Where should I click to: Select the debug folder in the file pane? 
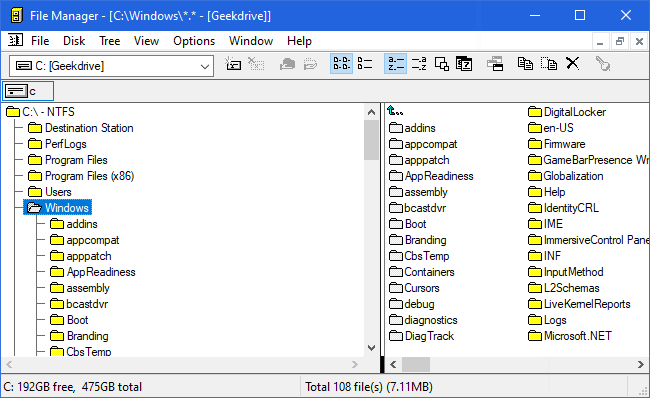click(x=412, y=304)
